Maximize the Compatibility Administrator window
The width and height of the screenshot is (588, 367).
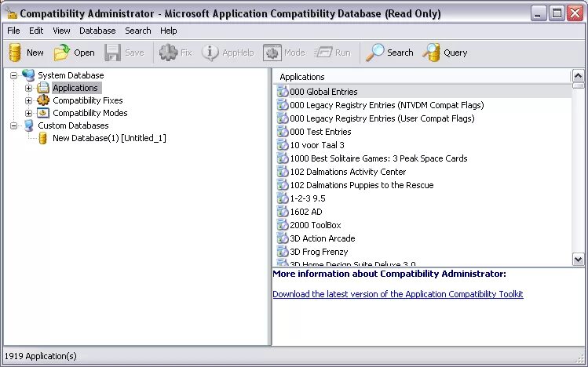click(x=557, y=13)
